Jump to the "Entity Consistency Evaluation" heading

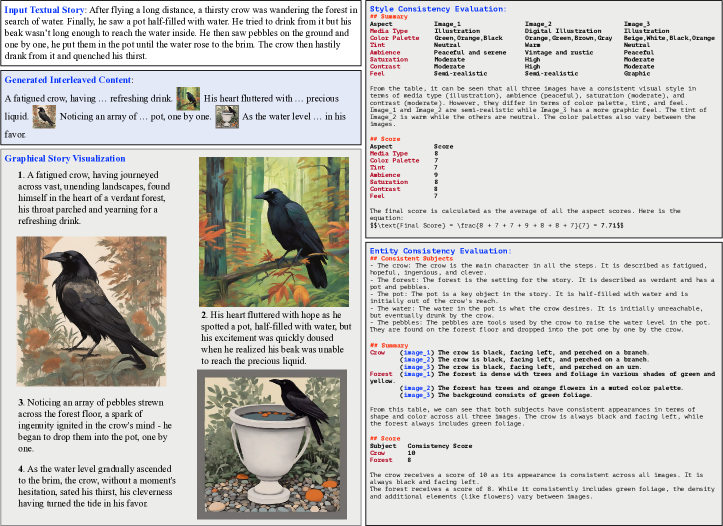point(440,251)
